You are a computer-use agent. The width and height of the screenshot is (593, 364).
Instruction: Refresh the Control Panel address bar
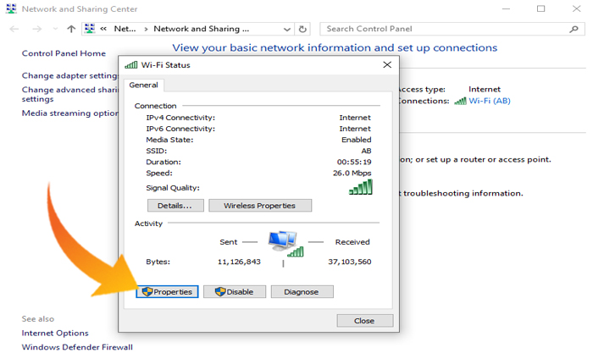[303, 29]
